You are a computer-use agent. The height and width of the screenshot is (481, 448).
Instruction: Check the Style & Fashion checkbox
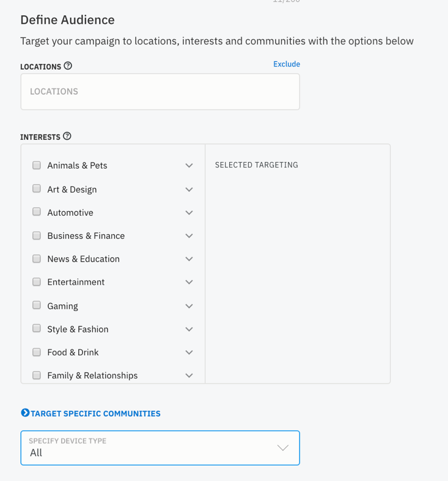coord(37,328)
